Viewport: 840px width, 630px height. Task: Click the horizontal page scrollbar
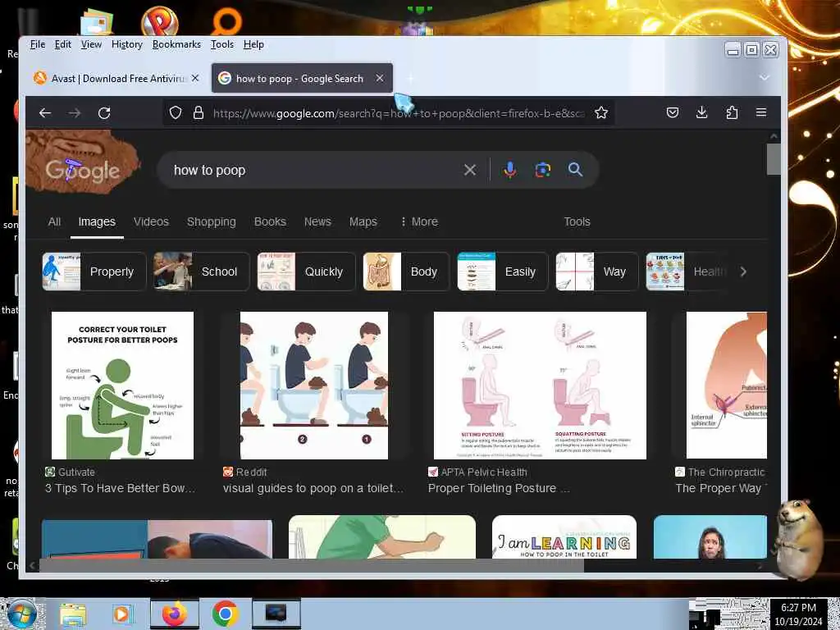[x=312, y=565]
